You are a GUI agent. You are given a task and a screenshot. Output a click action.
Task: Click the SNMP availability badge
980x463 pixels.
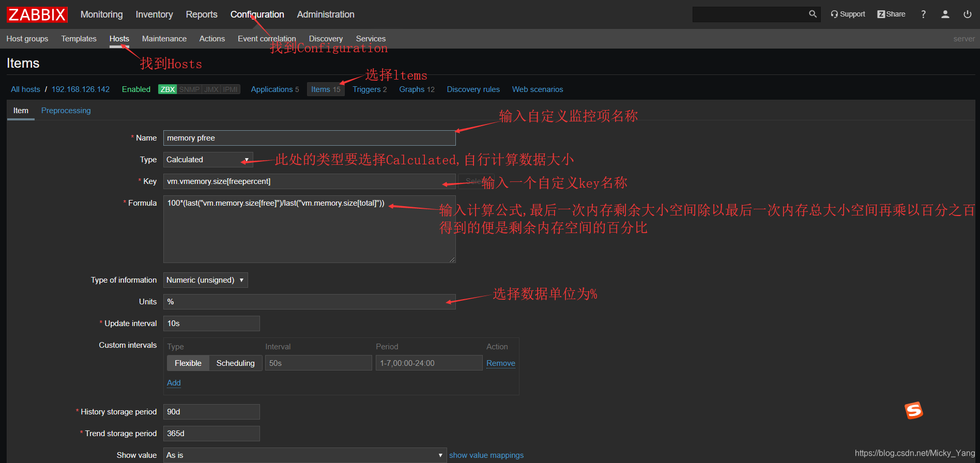[x=189, y=89]
